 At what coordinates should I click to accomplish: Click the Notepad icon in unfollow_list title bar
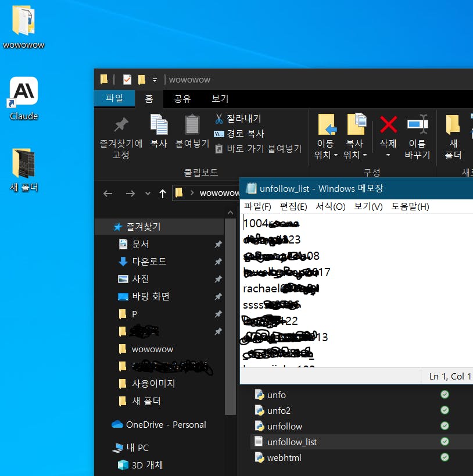[251, 188]
